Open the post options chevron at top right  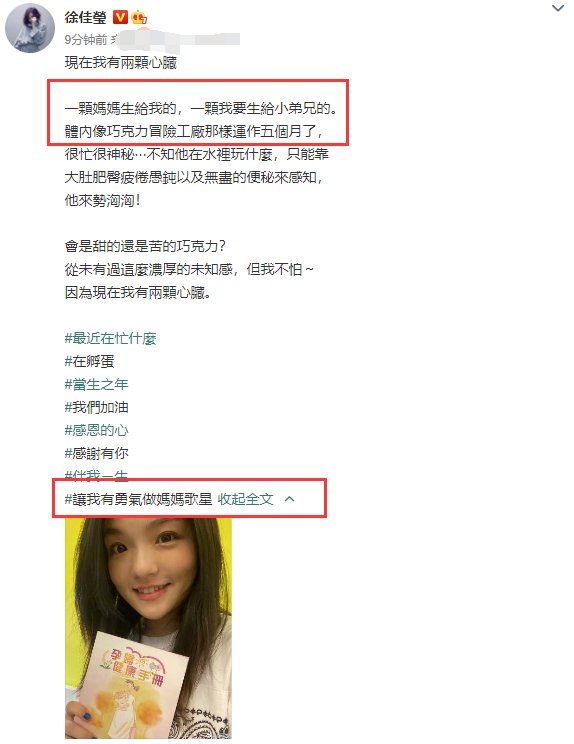(558, 8)
